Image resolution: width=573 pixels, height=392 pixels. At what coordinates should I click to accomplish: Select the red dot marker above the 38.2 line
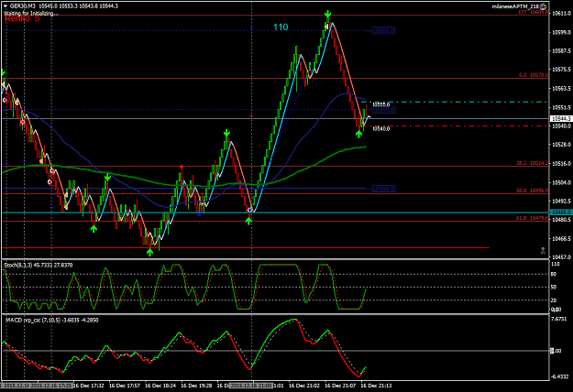pyautogui.click(x=182, y=167)
